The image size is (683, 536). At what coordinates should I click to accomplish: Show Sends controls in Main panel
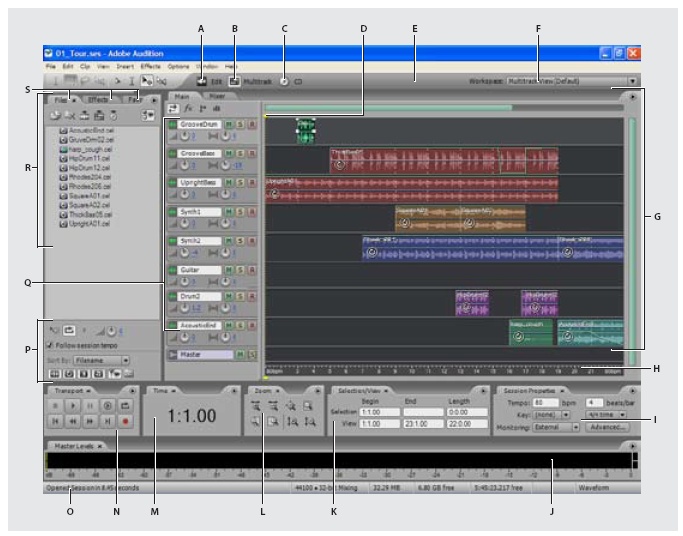click(x=203, y=108)
